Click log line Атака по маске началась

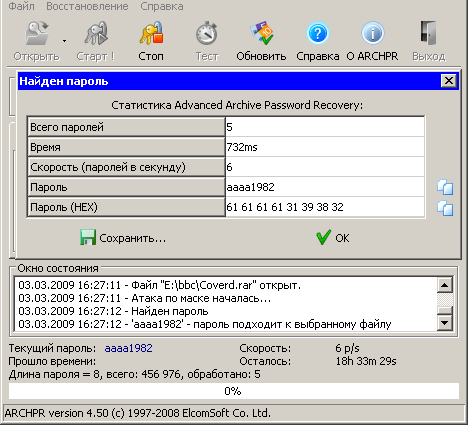tap(144, 298)
